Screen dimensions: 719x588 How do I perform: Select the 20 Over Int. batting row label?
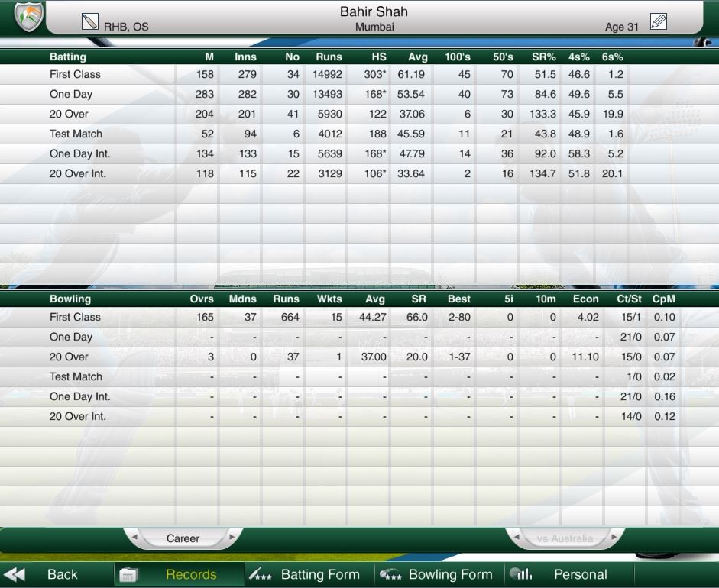tap(77, 173)
